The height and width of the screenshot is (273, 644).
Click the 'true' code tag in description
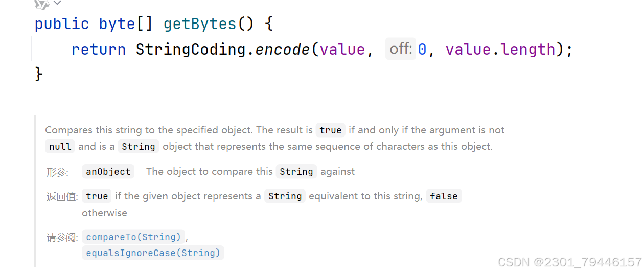(x=331, y=130)
